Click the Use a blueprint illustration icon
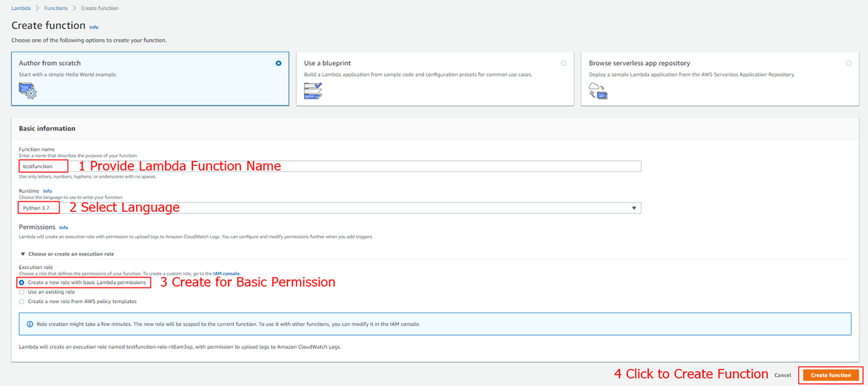The height and width of the screenshot is (386, 868). pos(313,90)
